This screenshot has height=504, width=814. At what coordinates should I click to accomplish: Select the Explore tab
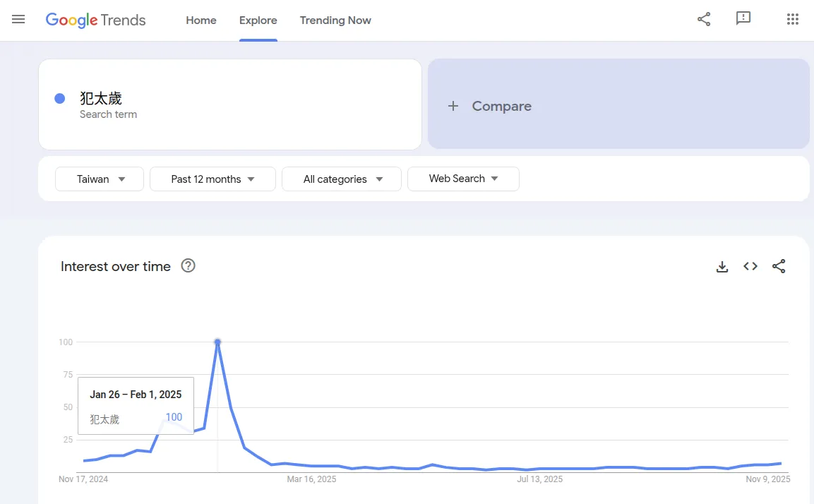coord(258,20)
